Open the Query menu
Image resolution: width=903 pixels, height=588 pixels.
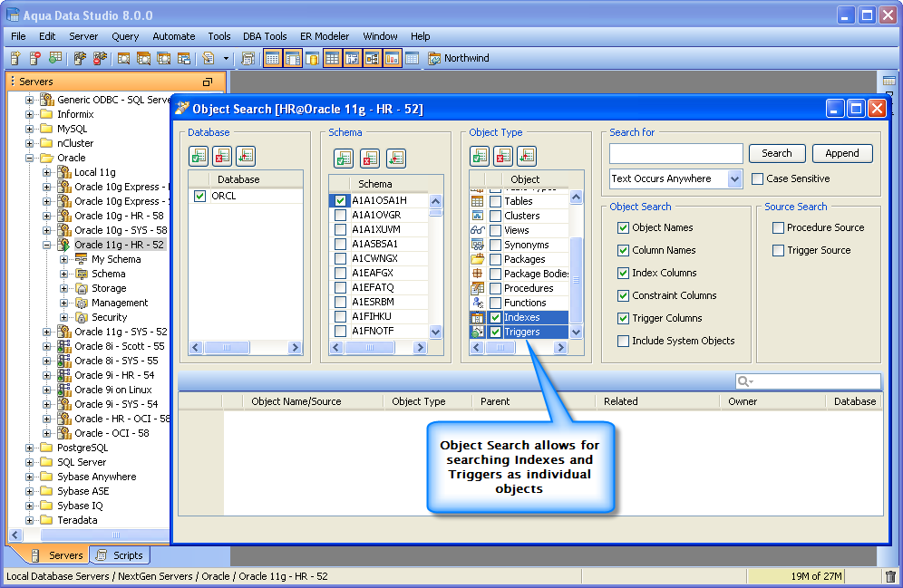125,36
